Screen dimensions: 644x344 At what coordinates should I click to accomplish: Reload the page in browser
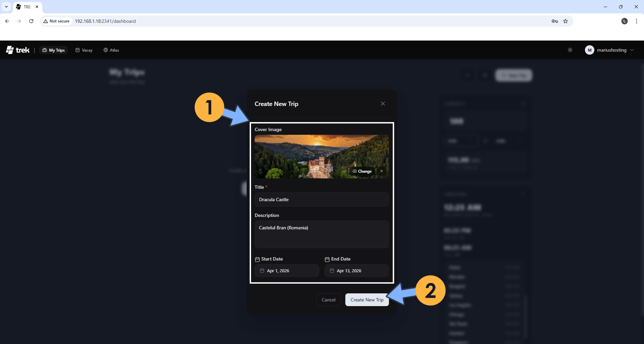point(31,21)
